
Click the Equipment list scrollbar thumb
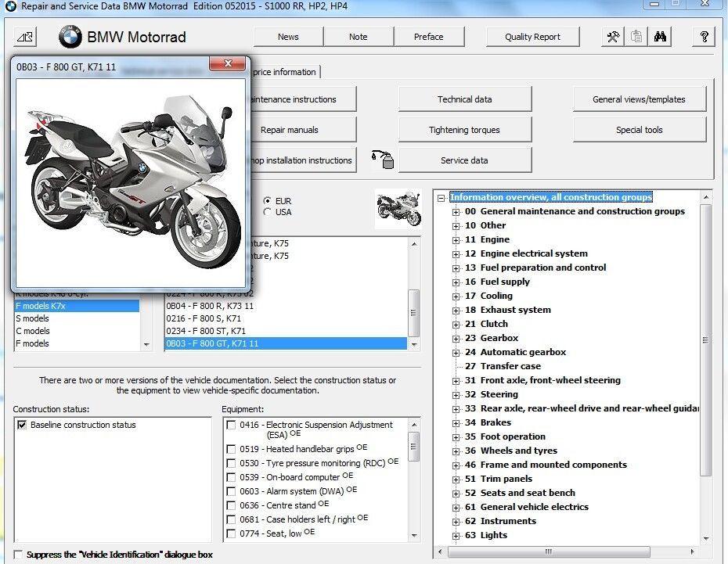click(413, 446)
